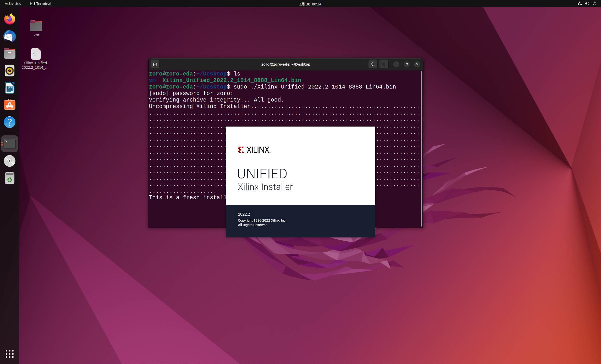This screenshot has height=364, width=601.
Task: Open Firefox from the dock
Action: click(10, 19)
